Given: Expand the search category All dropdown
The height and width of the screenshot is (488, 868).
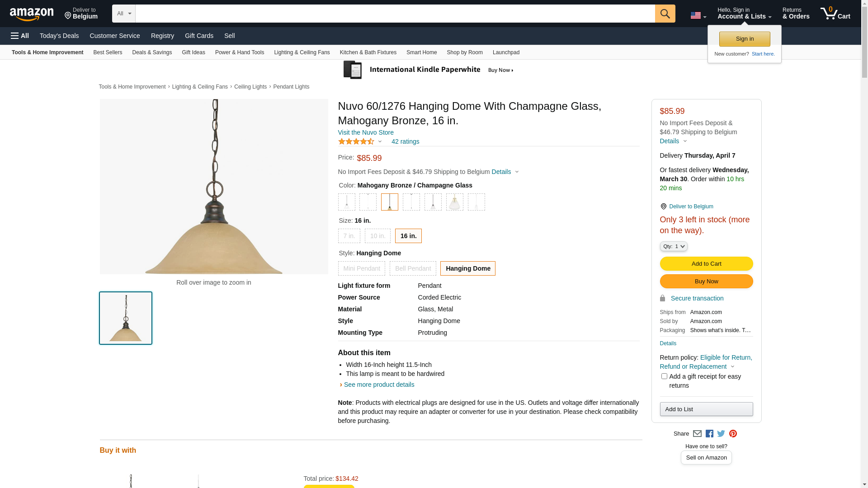Looking at the screenshot, I should (123, 14).
